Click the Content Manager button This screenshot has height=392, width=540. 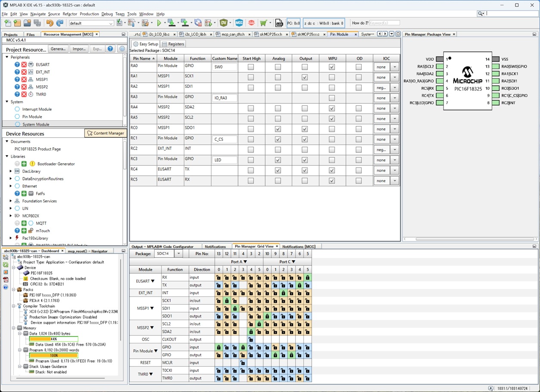pos(106,133)
